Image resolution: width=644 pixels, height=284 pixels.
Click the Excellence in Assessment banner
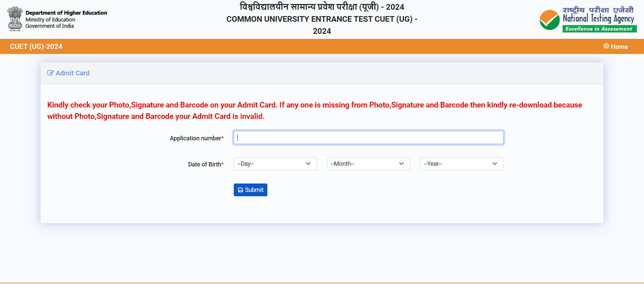[599, 29]
